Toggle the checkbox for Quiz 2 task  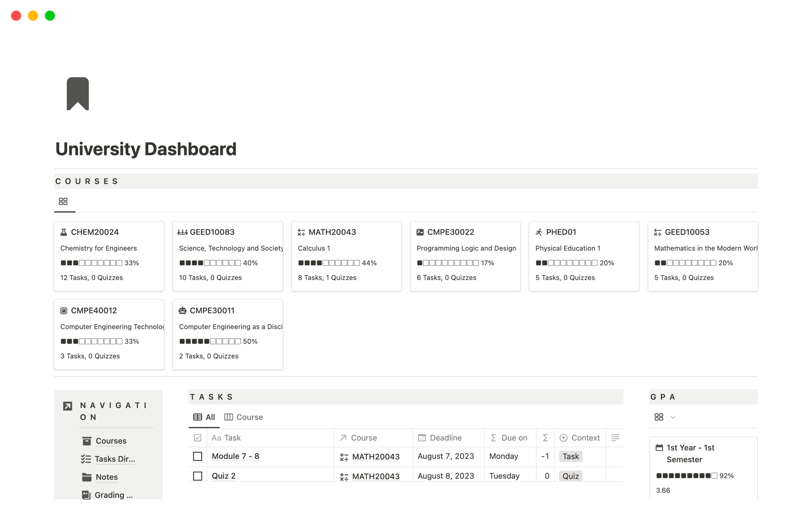pos(198,476)
